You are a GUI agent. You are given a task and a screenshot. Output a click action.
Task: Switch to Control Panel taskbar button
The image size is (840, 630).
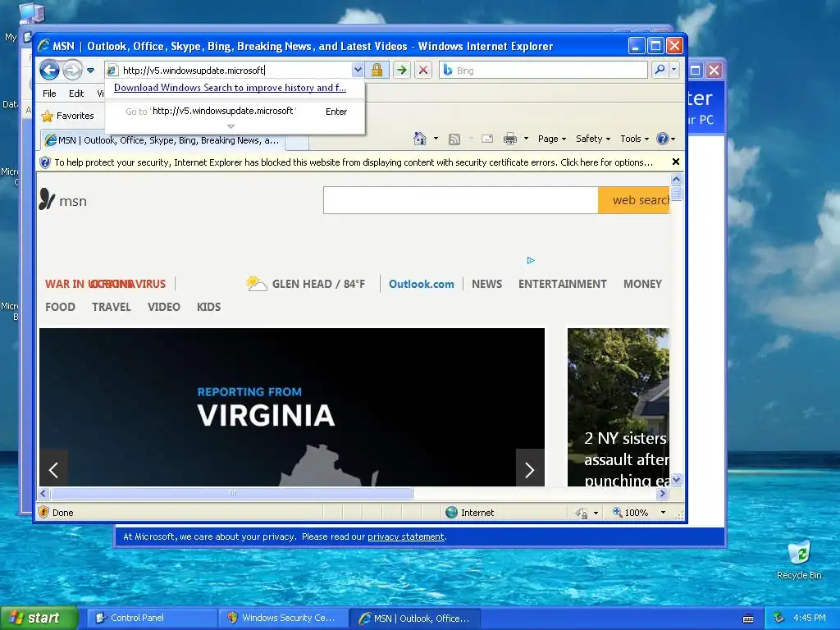click(152, 618)
